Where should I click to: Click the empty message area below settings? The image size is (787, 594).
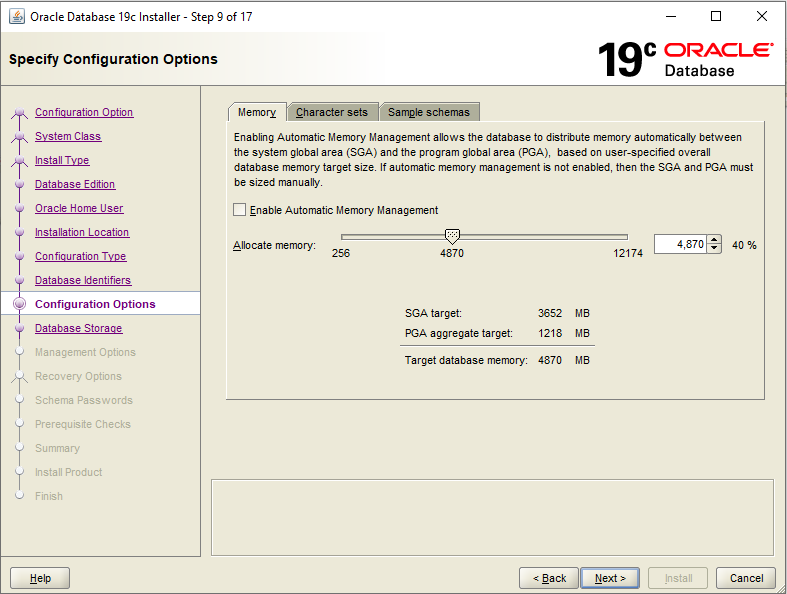coord(492,518)
